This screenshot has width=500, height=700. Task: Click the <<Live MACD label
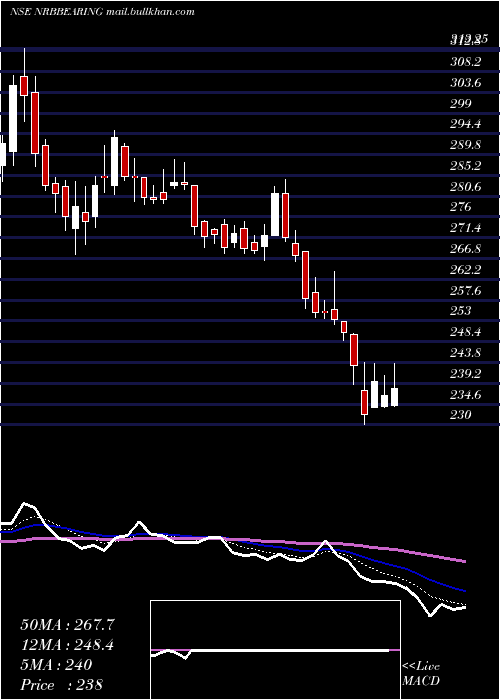421,674
